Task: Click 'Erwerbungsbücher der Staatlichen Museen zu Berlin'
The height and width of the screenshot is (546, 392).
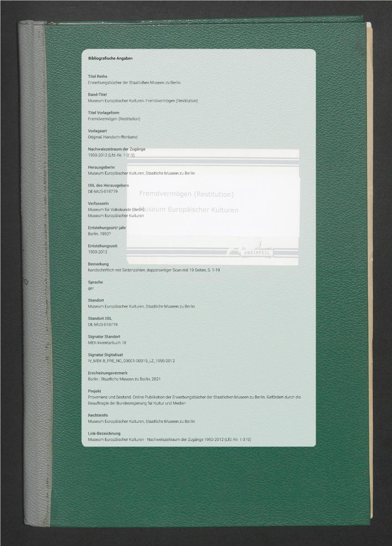Action: 134,82
